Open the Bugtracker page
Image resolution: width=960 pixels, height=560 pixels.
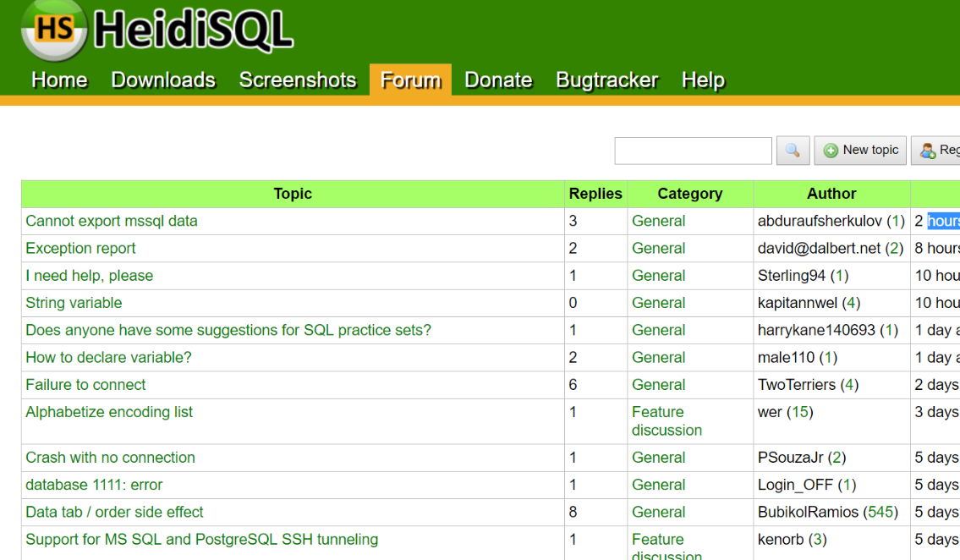[606, 80]
